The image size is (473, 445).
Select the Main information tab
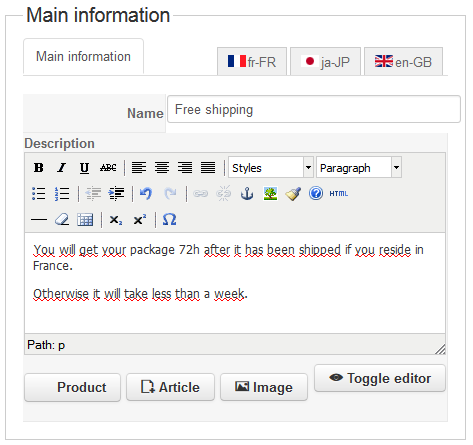coord(83,56)
